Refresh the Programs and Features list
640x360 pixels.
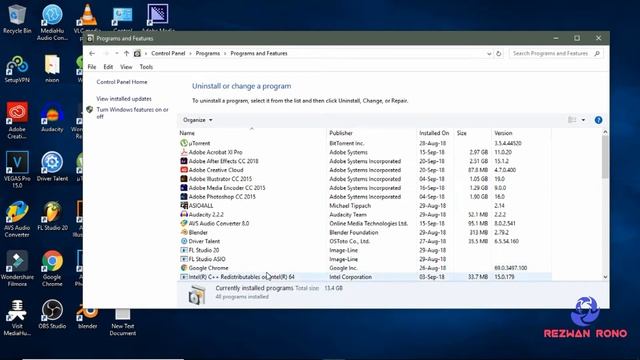point(498,53)
